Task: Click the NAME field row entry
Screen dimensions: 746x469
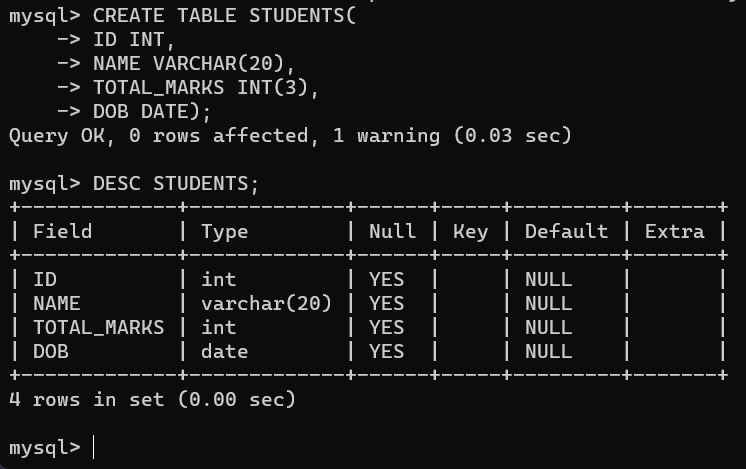Action: [x=56, y=303]
